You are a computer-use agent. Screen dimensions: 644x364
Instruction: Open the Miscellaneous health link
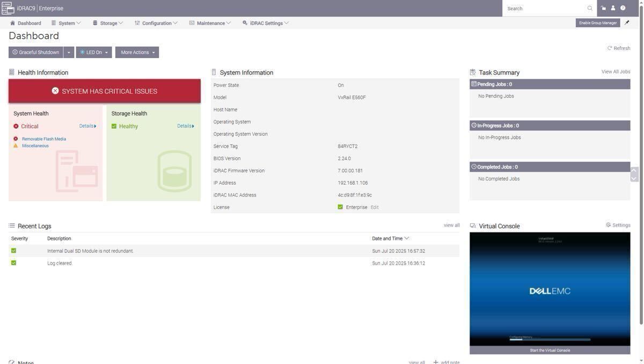click(35, 146)
